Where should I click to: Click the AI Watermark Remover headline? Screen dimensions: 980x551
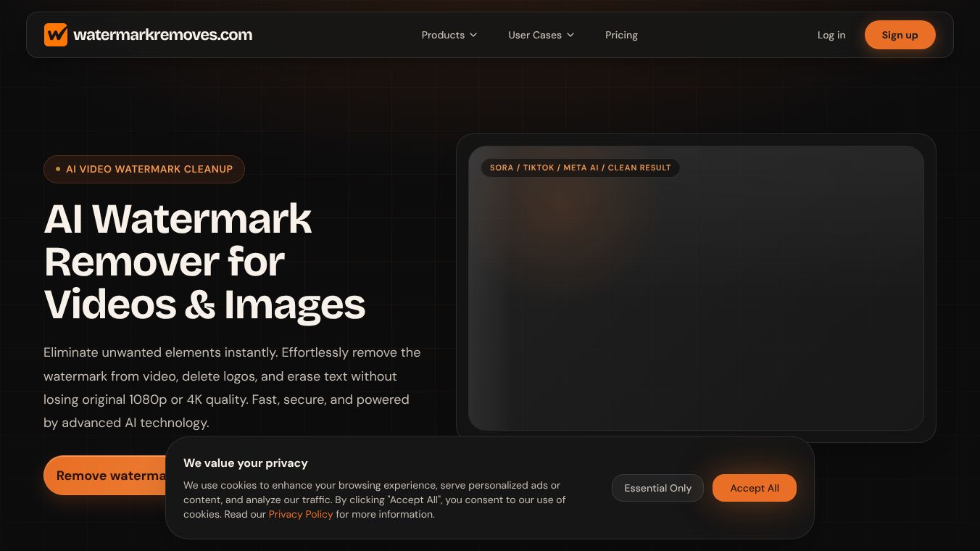[x=204, y=261]
